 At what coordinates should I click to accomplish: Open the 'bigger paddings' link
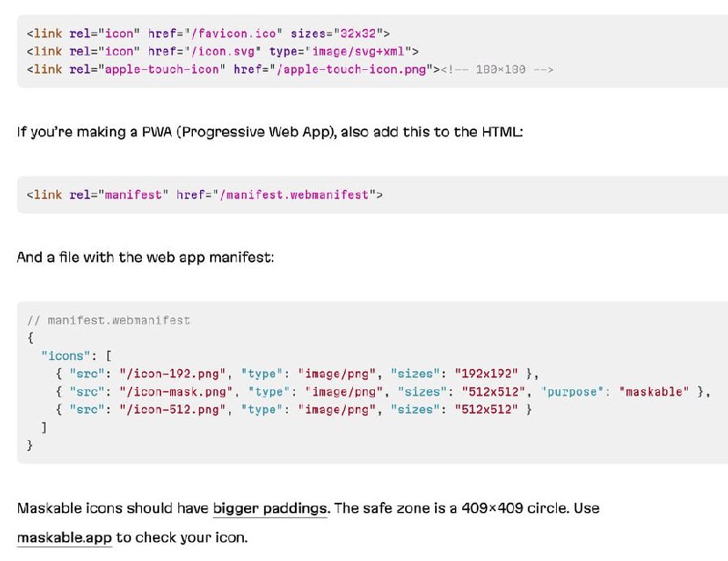point(270,508)
